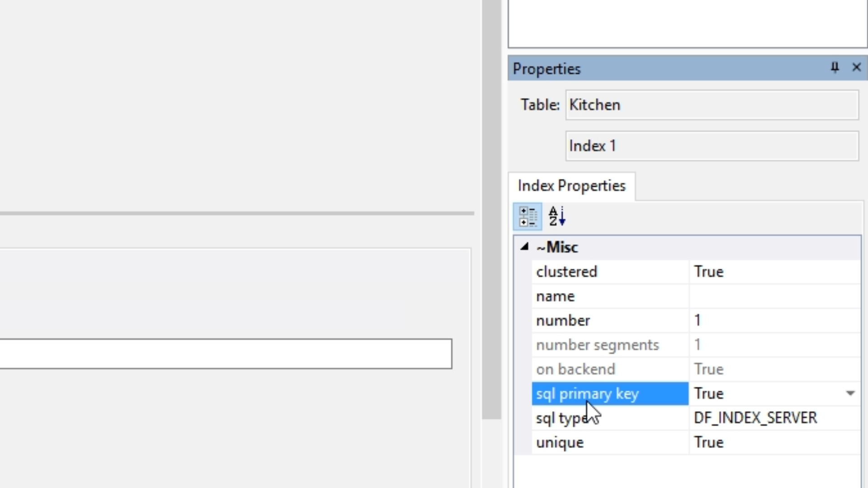
Task: Pin the Properties panel
Action: tap(835, 68)
